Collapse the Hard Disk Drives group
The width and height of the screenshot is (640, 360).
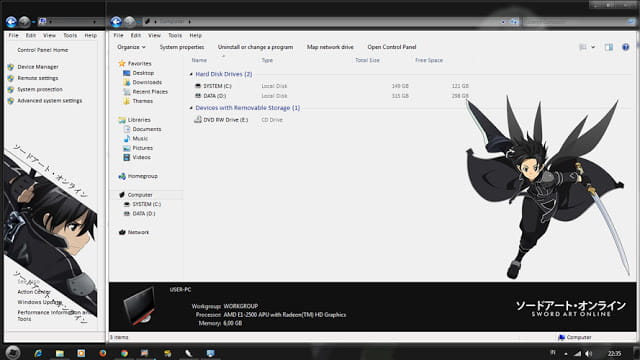tap(191, 74)
